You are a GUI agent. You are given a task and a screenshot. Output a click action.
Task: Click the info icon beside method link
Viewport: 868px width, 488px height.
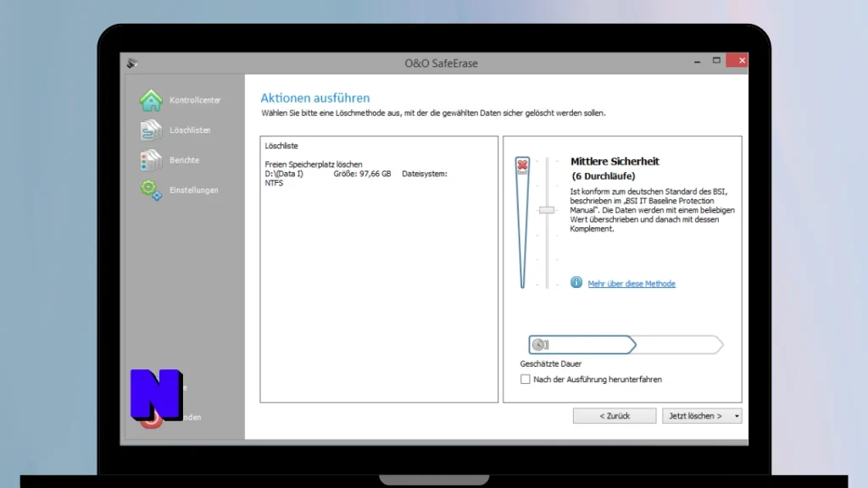click(576, 282)
